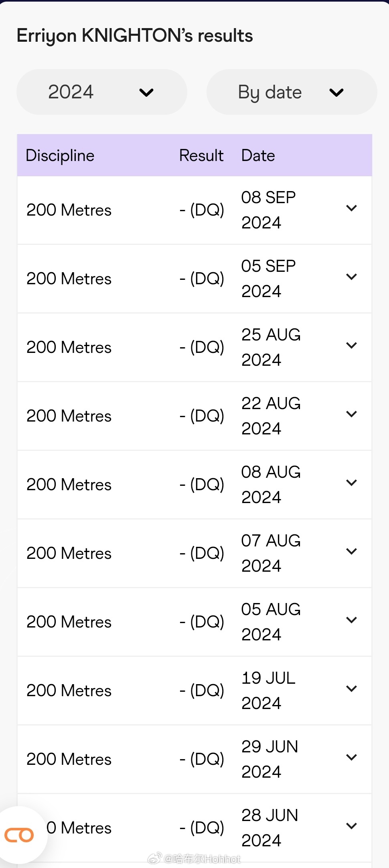Expand the 07 AUG 2024 result chevron
Screen dimensions: 389x868
[351, 551]
